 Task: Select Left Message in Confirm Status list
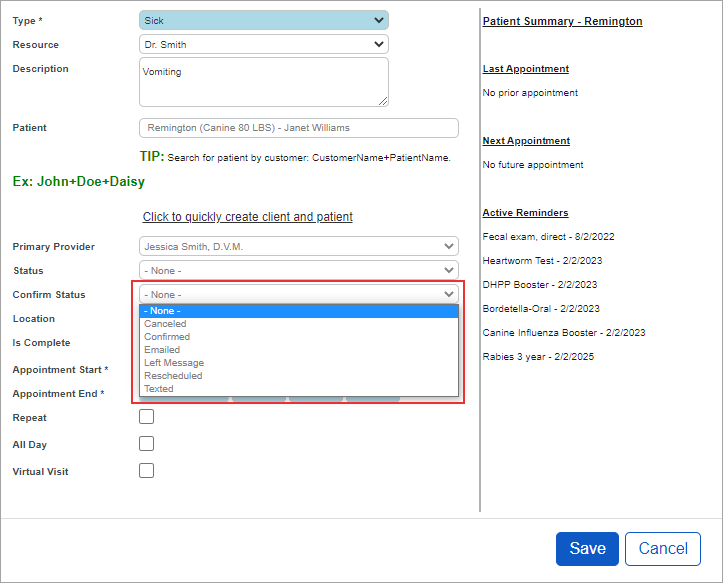[299, 363]
